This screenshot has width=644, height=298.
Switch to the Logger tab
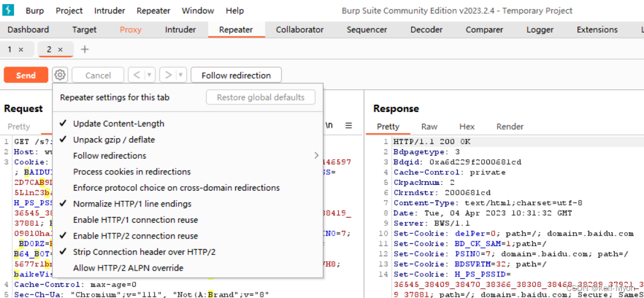point(540,30)
